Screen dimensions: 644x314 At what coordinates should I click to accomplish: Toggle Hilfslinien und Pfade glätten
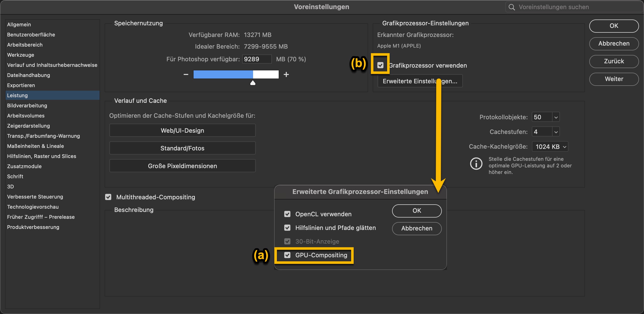click(287, 228)
